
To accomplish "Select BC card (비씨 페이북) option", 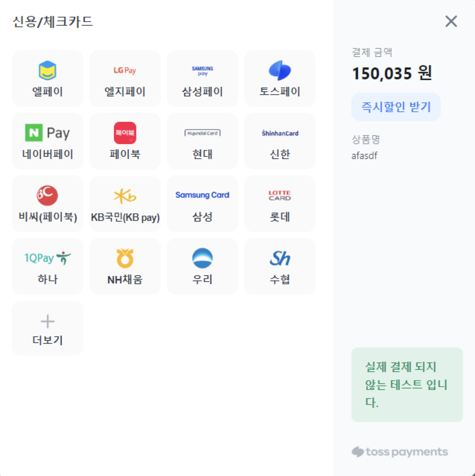I will [x=48, y=204].
